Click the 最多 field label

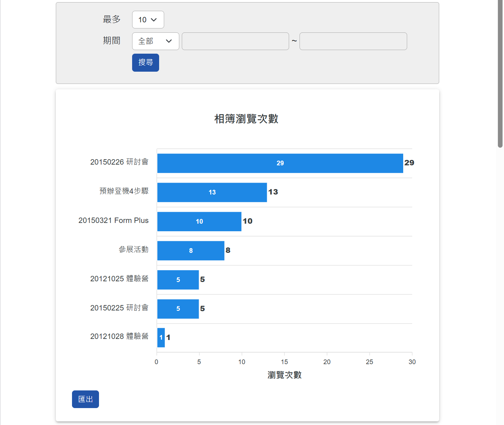(112, 19)
